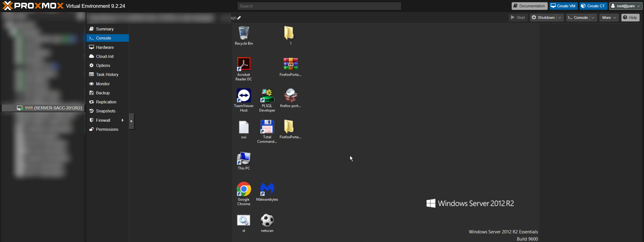Open the Summary tab
This screenshot has width=644, height=242.
[x=107, y=29]
